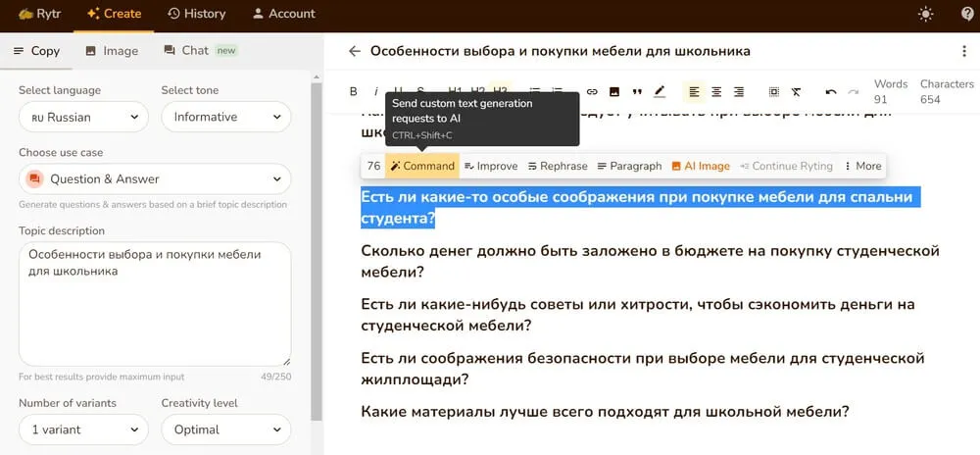Click the Paragraph button
Screen dimensions: 980x455
(629, 166)
